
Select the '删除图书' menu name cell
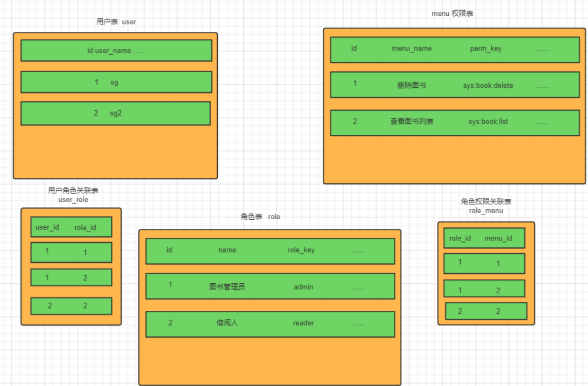(411, 85)
